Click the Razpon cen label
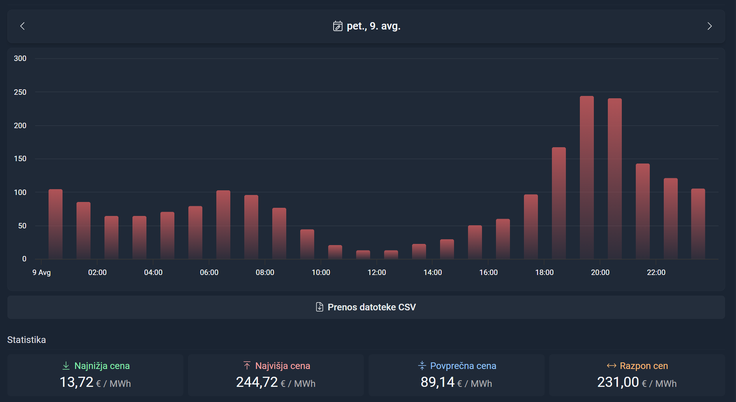The height and width of the screenshot is (402, 736). (x=644, y=365)
